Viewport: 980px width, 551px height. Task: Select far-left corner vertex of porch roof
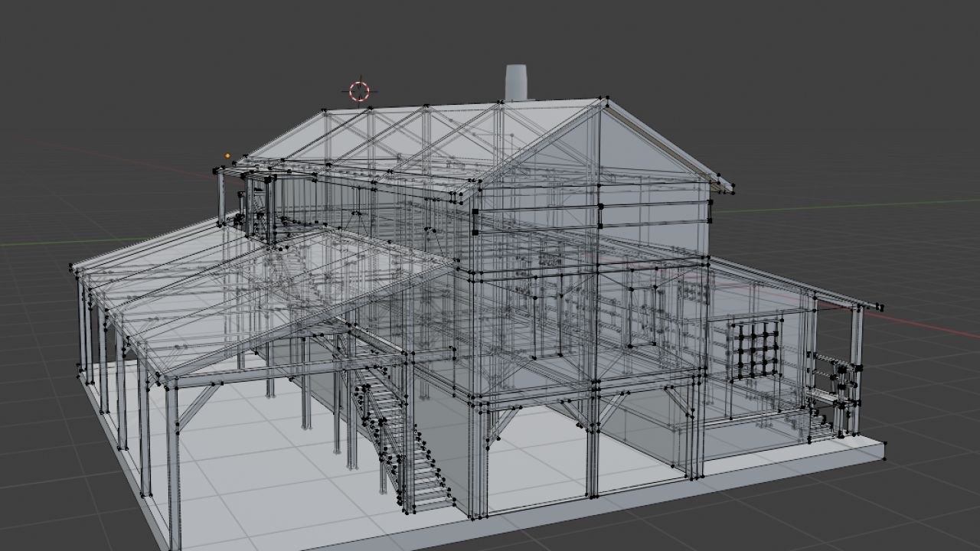coord(72,267)
